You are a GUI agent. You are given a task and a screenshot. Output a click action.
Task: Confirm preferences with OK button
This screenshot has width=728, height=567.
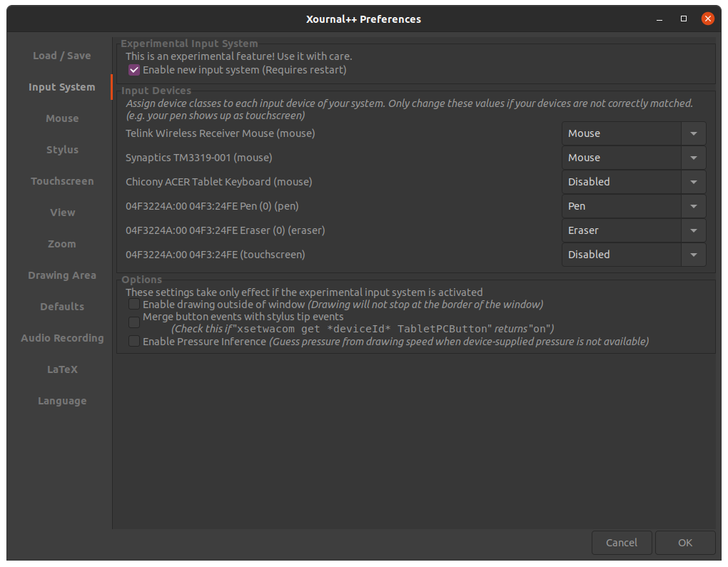pyautogui.click(x=685, y=543)
